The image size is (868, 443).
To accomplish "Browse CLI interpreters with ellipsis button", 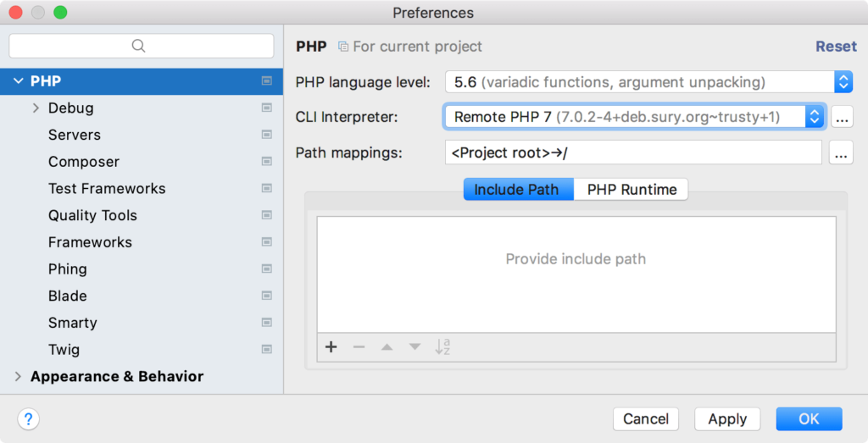I will [x=842, y=117].
